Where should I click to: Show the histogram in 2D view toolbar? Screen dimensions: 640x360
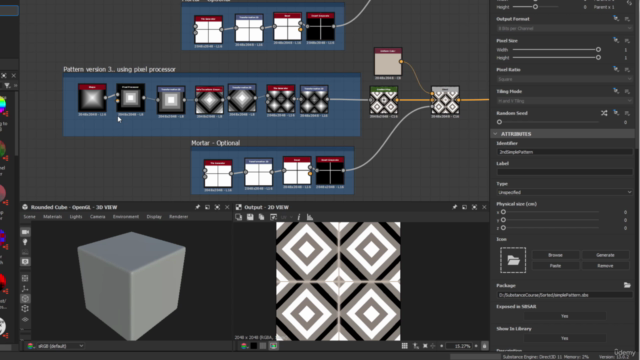(310, 217)
